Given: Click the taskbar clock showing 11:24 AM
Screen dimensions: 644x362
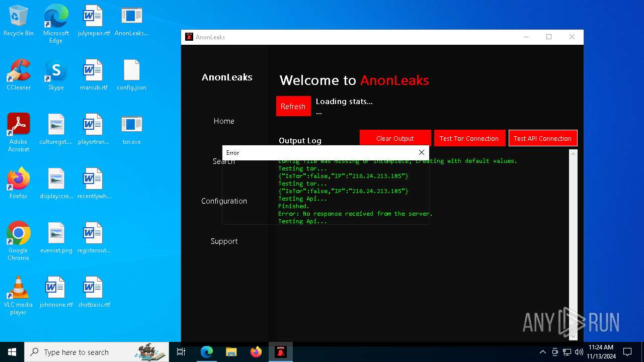Looking at the screenshot, I should [601, 352].
